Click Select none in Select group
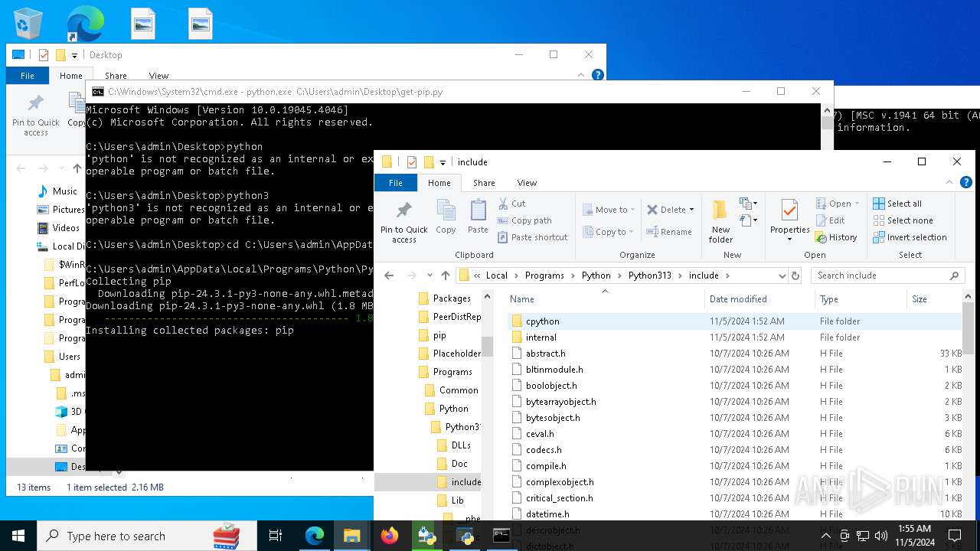The height and width of the screenshot is (551, 980). (x=903, y=220)
